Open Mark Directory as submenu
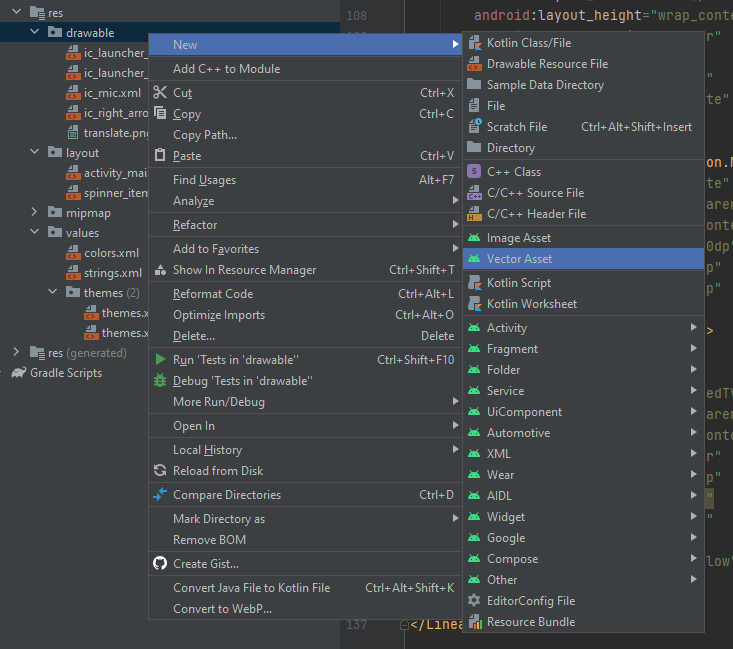This screenshot has width=733, height=649. [x=305, y=519]
